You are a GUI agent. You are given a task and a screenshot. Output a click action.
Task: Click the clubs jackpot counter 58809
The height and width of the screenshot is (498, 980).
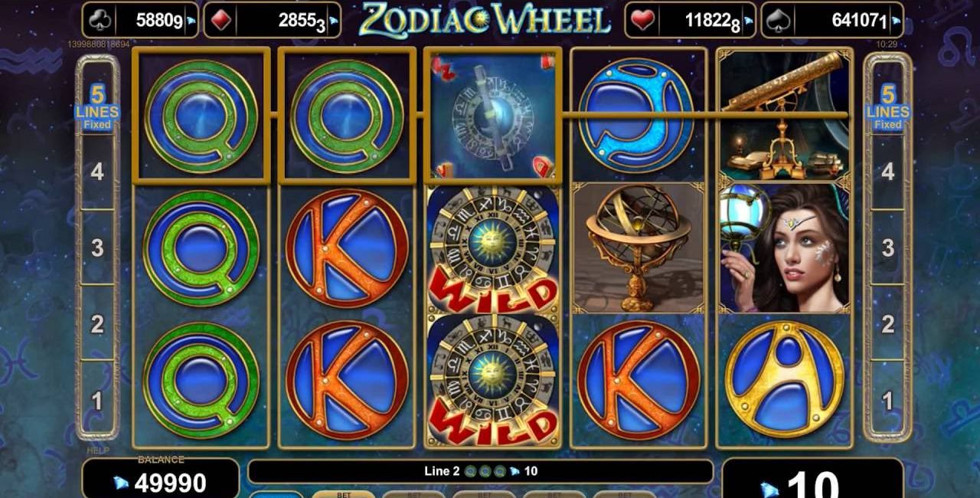coord(139,21)
